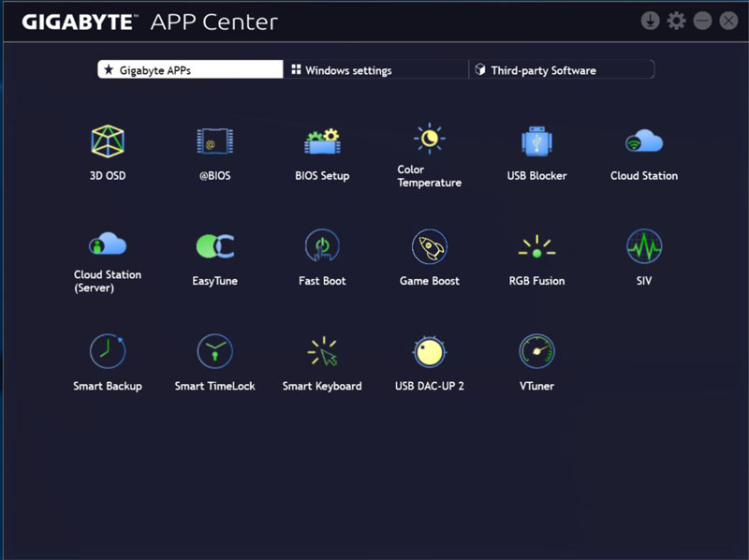Image resolution: width=749 pixels, height=560 pixels.
Task: Launch the VTuner gauge icon
Action: [x=536, y=351]
